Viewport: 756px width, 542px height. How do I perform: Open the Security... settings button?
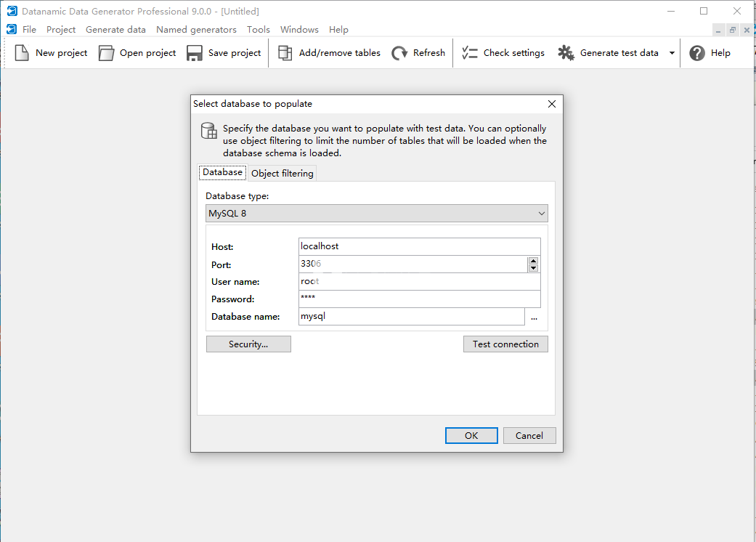pos(248,344)
